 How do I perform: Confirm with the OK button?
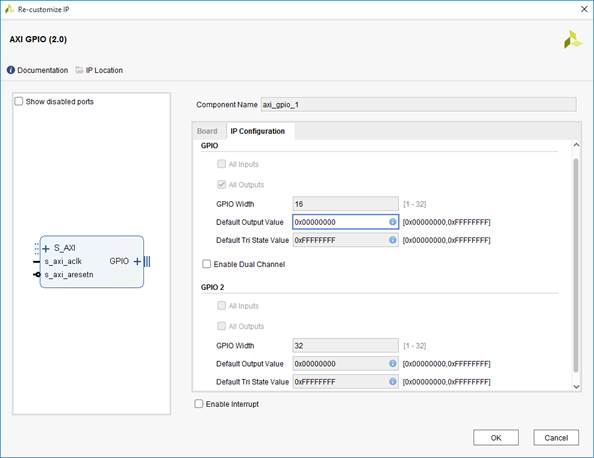(x=496, y=438)
